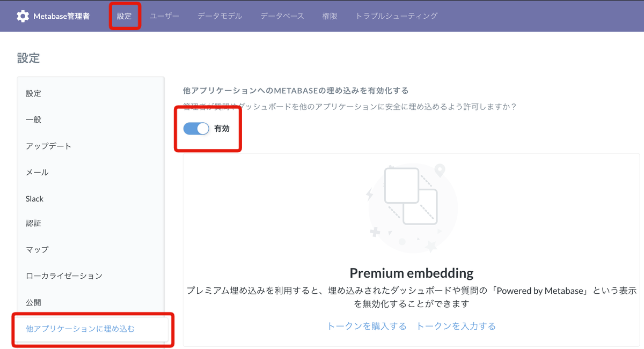The height and width of the screenshot is (349, 644).
Task: Open the 権限 section
Action: (x=330, y=16)
